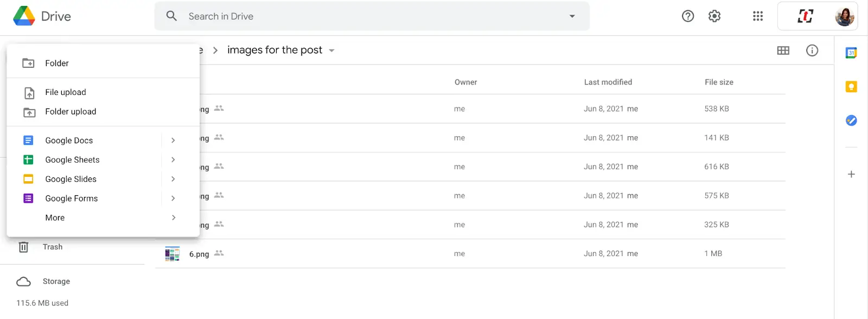The height and width of the screenshot is (319, 868).
Task: Sort by File size column header
Action: click(719, 82)
